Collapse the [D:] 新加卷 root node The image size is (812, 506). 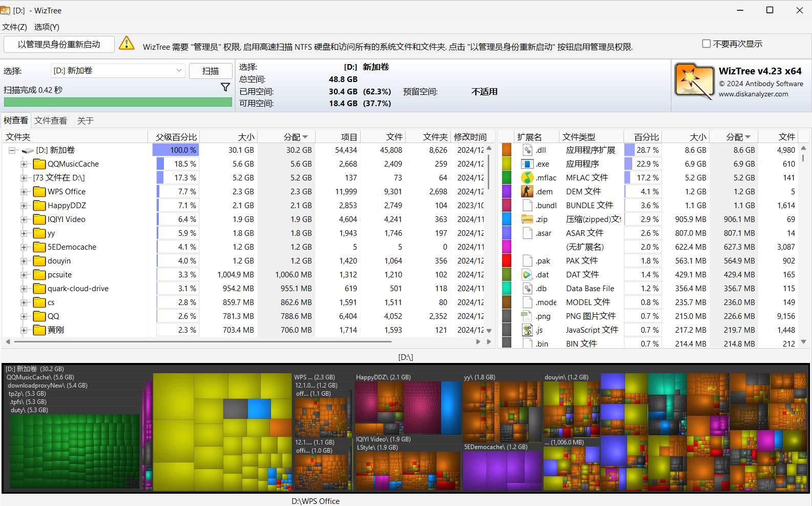point(12,150)
